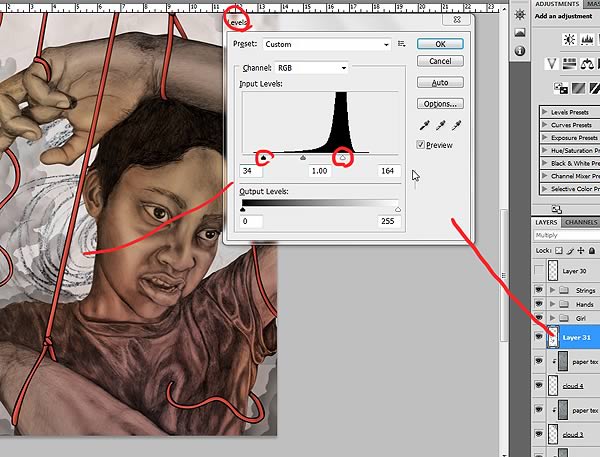Open the histogram panel icon in dock
Viewport: 600px width, 457px height.
point(520,33)
